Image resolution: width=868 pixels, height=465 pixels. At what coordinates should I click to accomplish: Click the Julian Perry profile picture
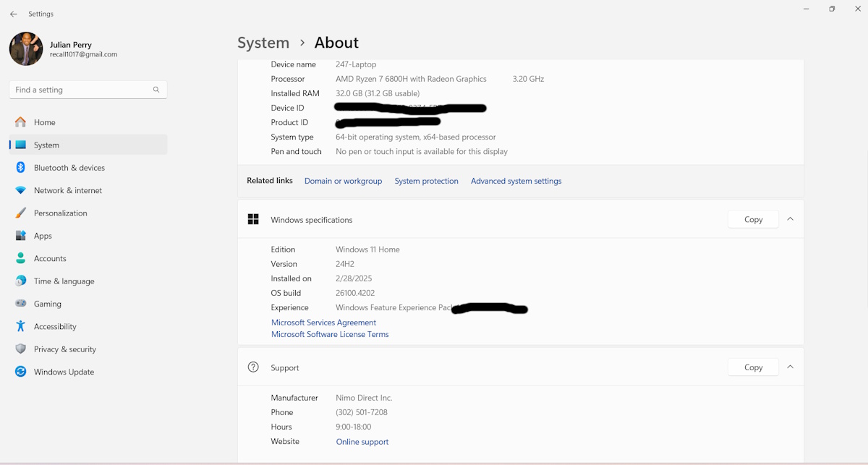click(x=26, y=48)
